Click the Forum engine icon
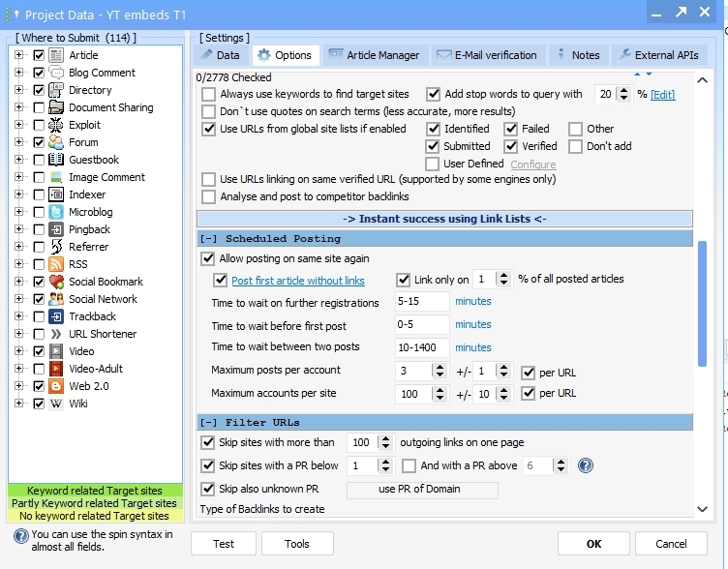The image size is (728, 569). click(x=56, y=142)
